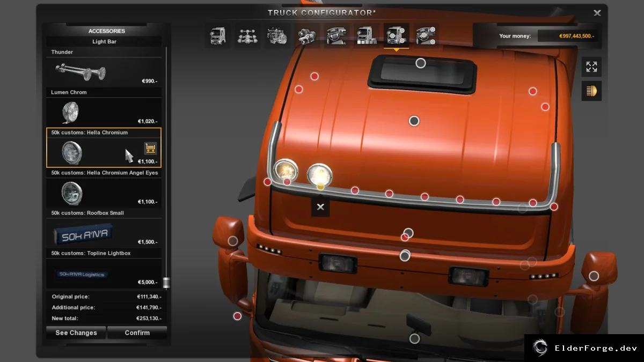Click the yellow slot under the mounted lamp

point(320,186)
